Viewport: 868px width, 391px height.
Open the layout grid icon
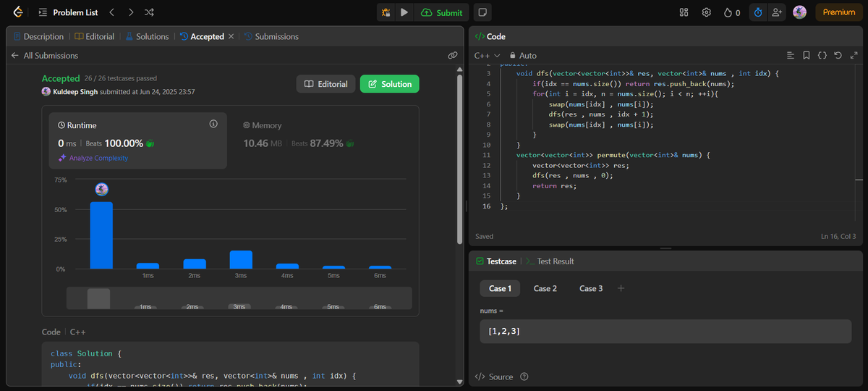click(684, 12)
